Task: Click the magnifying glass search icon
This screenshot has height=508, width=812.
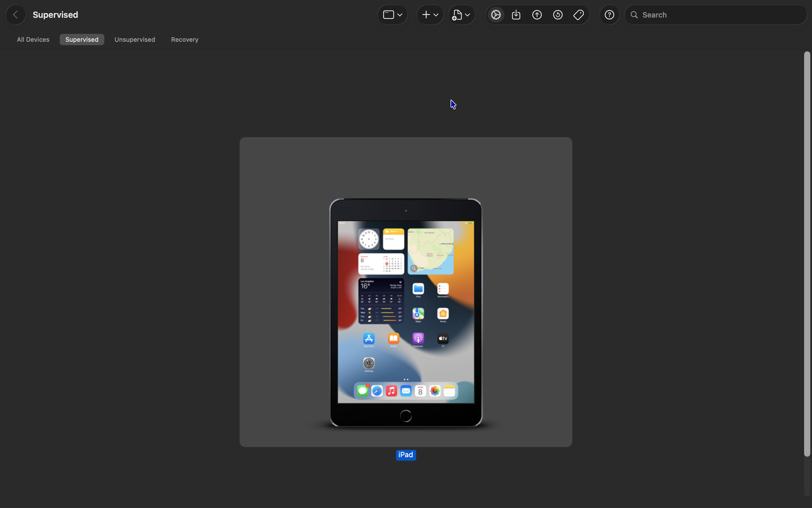Action: [634, 15]
